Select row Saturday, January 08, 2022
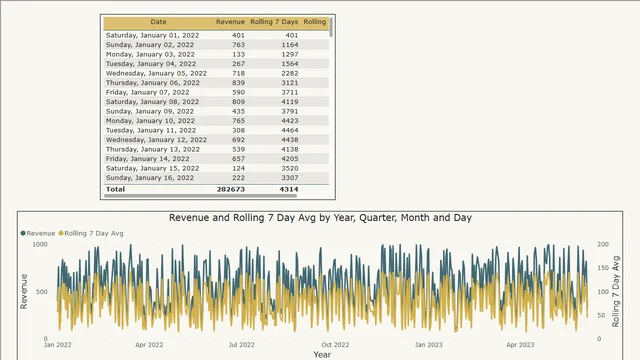Image resolution: width=640 pixels, height=360 pixels. tap(216, 102)
